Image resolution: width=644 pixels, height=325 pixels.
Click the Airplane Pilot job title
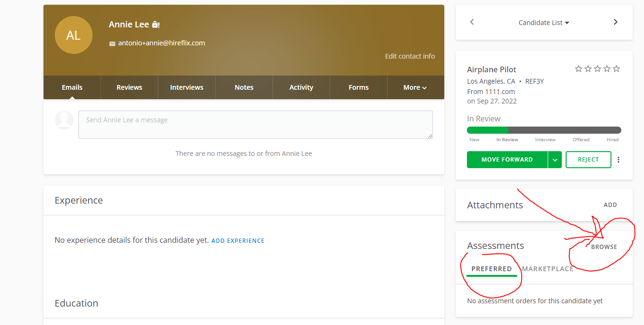pos(491,69)
